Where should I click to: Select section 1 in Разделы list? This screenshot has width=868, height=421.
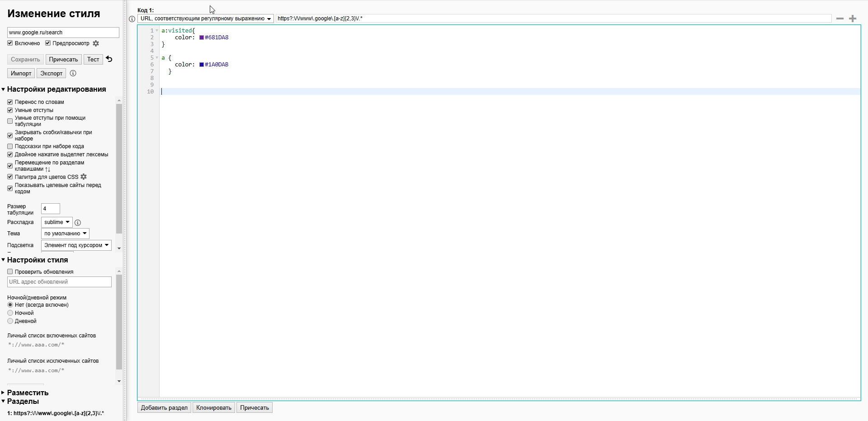coord(56,413)
